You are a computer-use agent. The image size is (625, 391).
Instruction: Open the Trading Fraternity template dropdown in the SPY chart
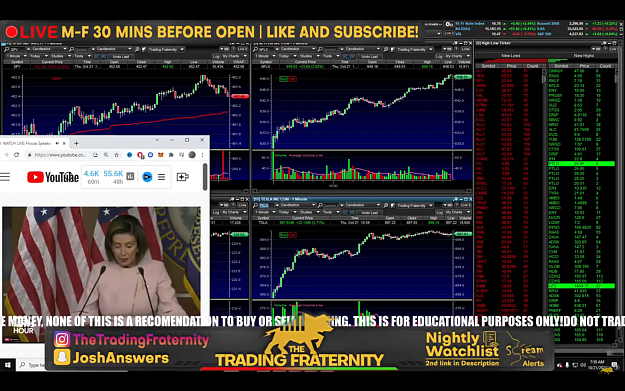[166, 49]
